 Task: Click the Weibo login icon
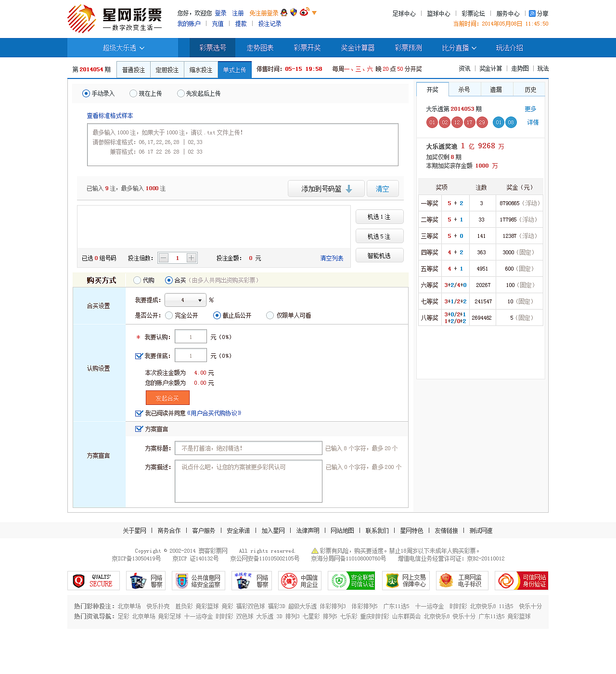coord(304,12)
